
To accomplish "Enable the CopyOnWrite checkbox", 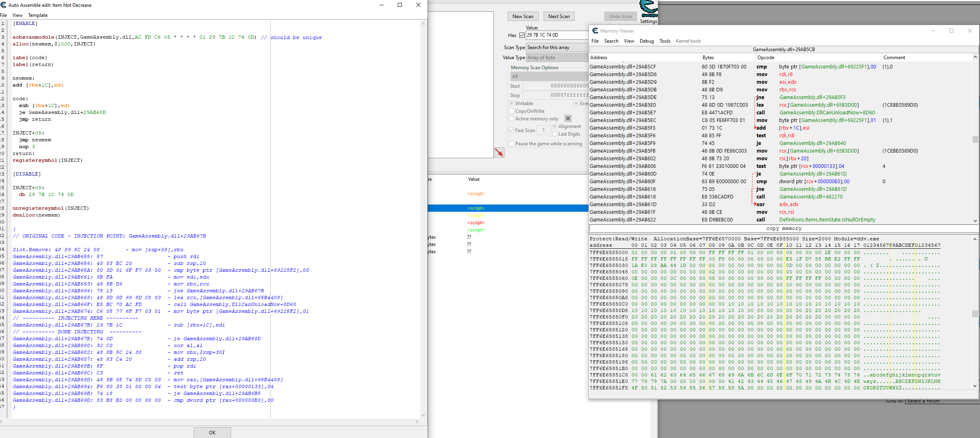I will tap(512, 111).
